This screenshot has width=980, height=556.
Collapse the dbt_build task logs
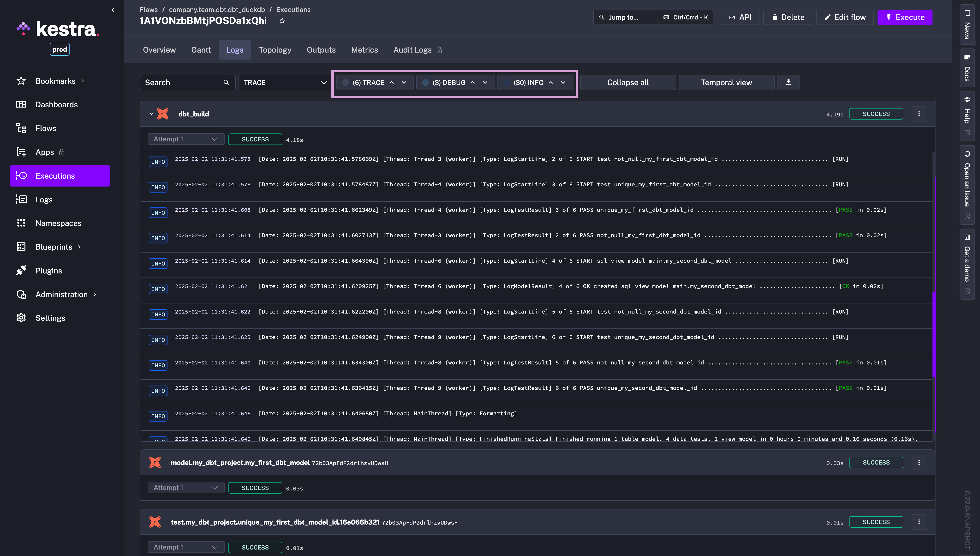click(151, 114)
